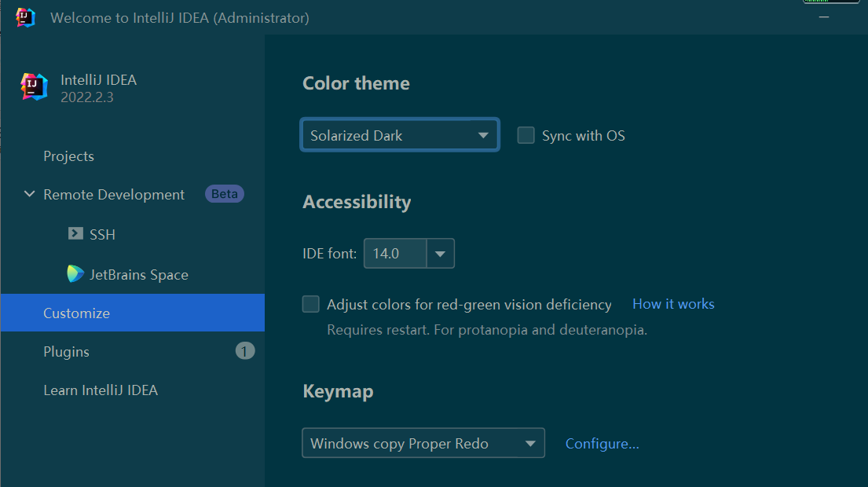Open Learn IntelliJ IDEA section

101,390
